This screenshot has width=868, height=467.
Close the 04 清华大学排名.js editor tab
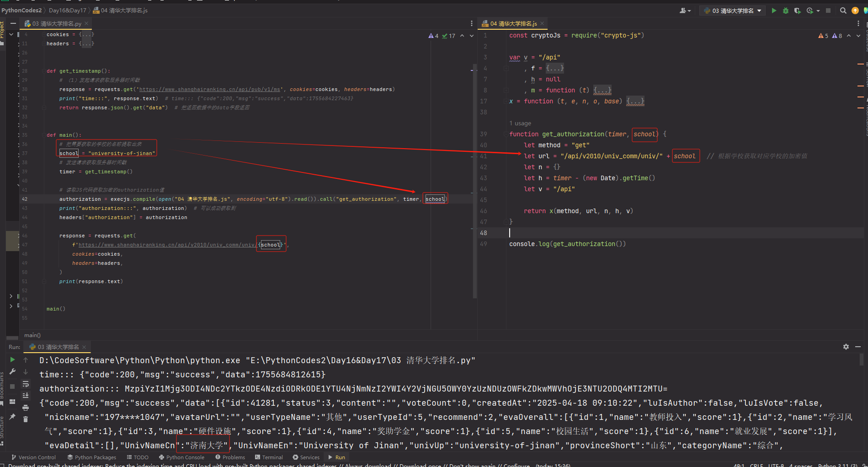[x=542, y=23]
